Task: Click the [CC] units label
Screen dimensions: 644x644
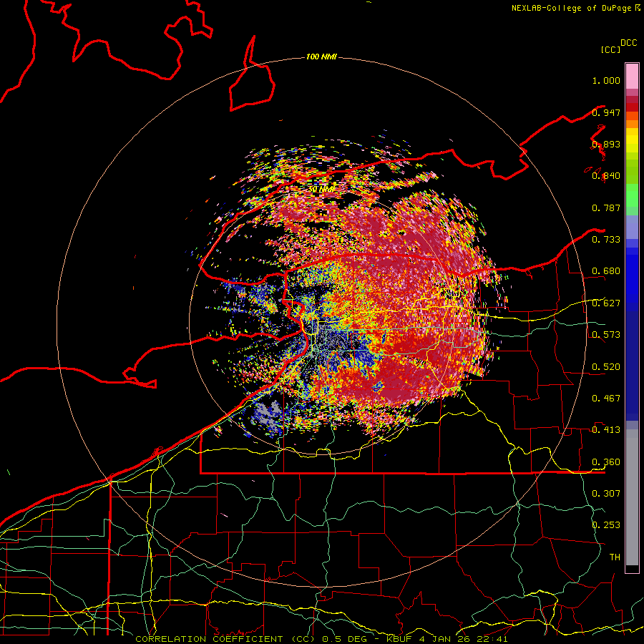Action: click(610, 49)
